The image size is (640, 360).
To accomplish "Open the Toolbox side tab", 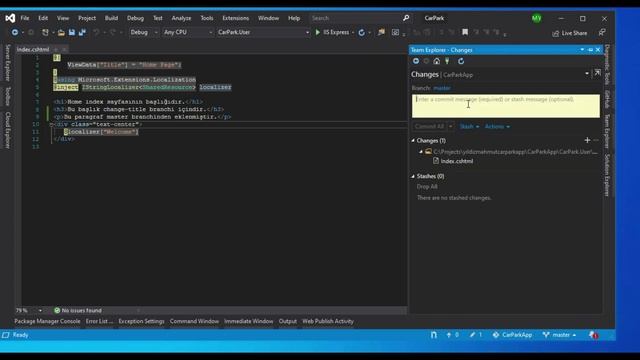I will [8, 97].
